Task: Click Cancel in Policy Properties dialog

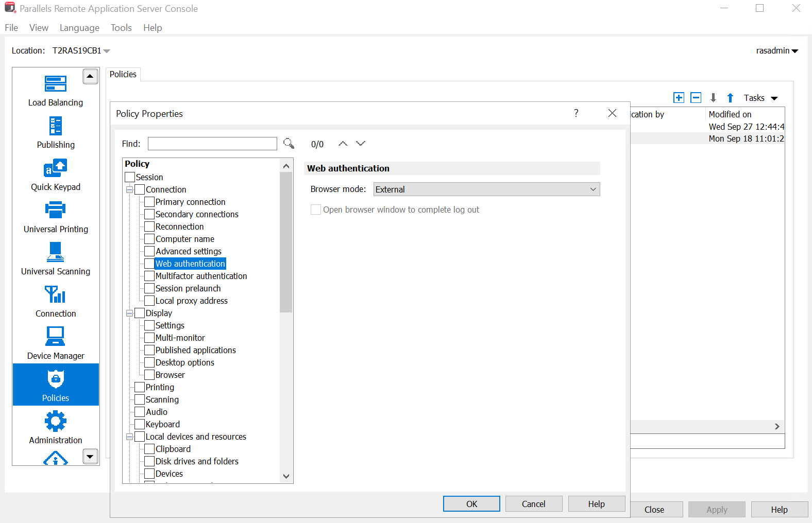Action: coord(534,504)
